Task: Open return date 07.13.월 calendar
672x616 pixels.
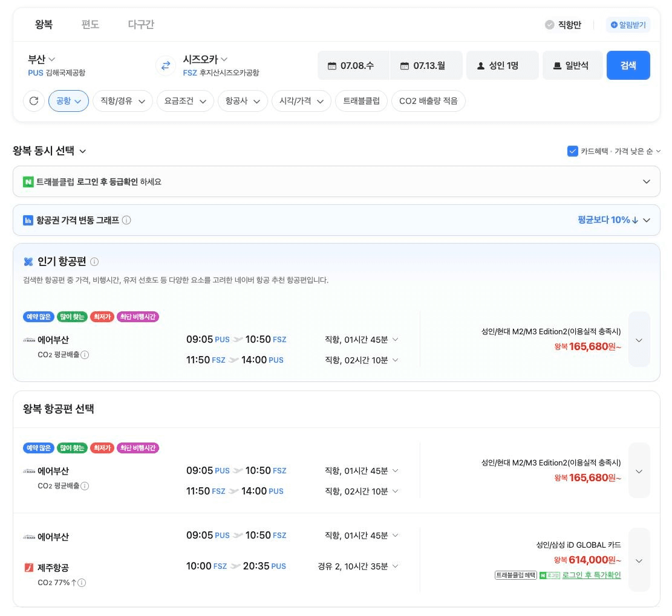Action: pos(426,65)
